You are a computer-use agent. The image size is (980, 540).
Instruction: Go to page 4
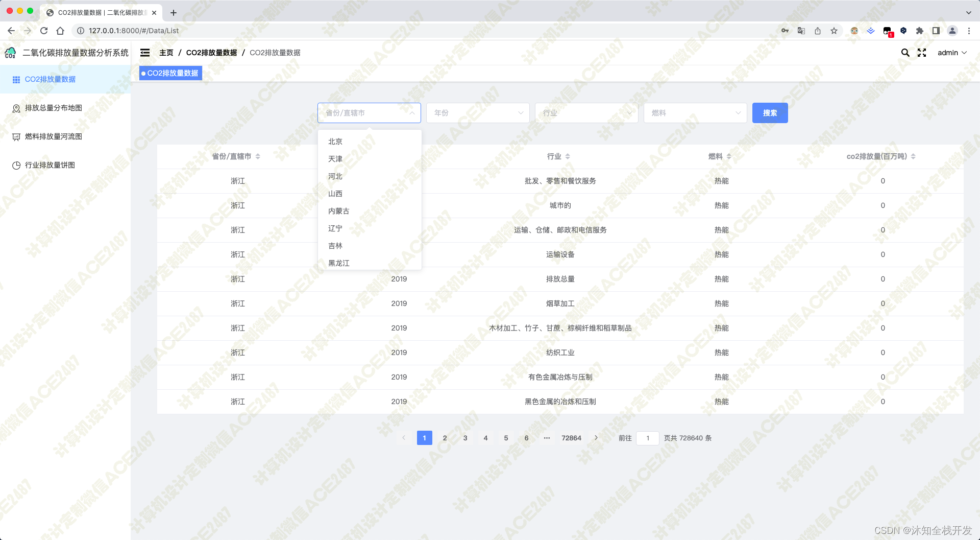485,438
